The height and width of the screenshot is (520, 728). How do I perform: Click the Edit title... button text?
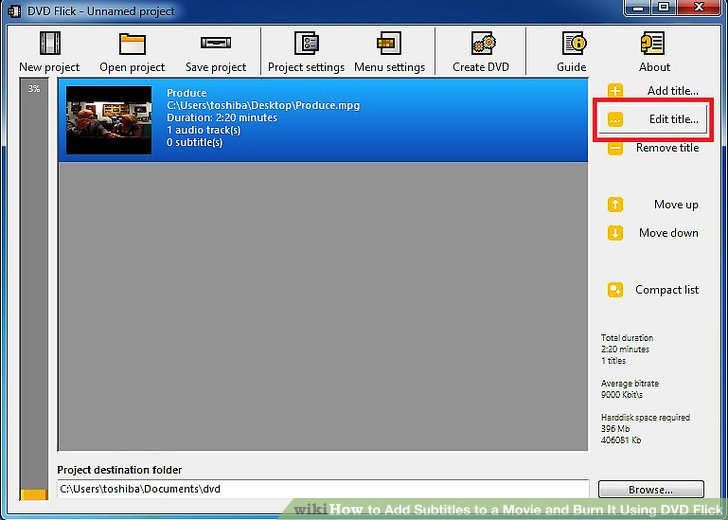pos(674,119)
